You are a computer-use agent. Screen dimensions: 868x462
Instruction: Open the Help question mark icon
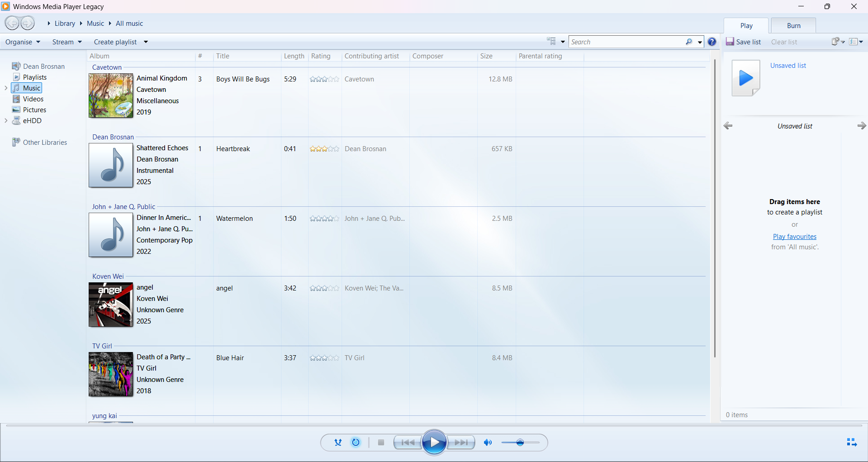pos(712,42)
